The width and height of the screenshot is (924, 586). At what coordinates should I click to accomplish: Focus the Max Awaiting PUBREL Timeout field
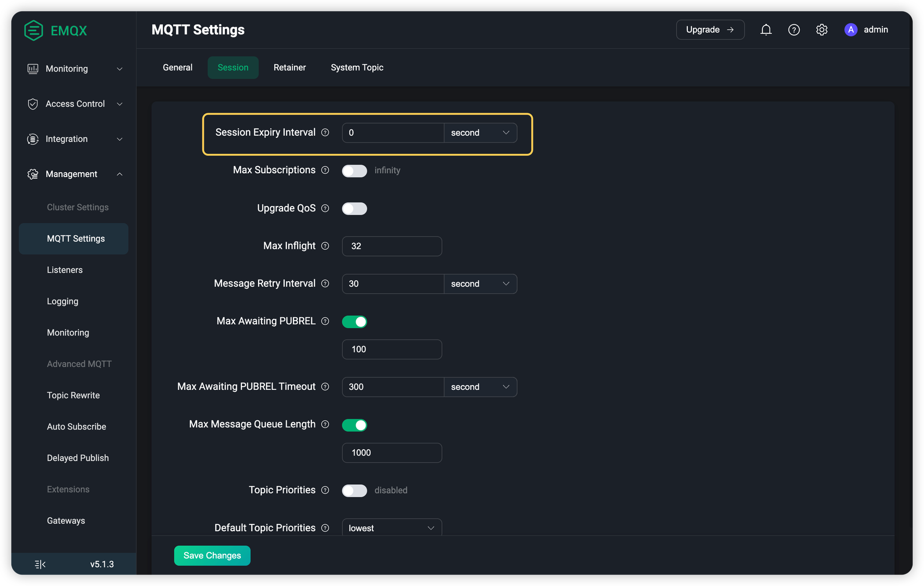coord(393,387)
